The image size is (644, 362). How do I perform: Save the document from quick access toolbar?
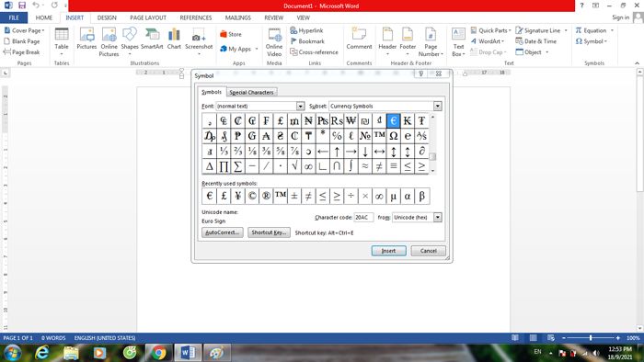point(22,6)
